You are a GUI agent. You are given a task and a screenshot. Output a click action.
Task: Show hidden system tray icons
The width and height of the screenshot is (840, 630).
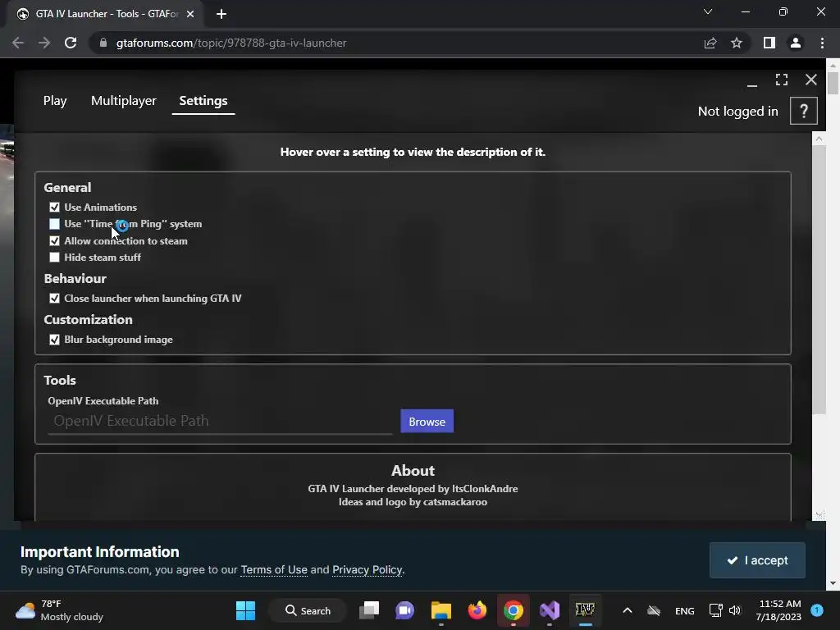tap(628, 610)
